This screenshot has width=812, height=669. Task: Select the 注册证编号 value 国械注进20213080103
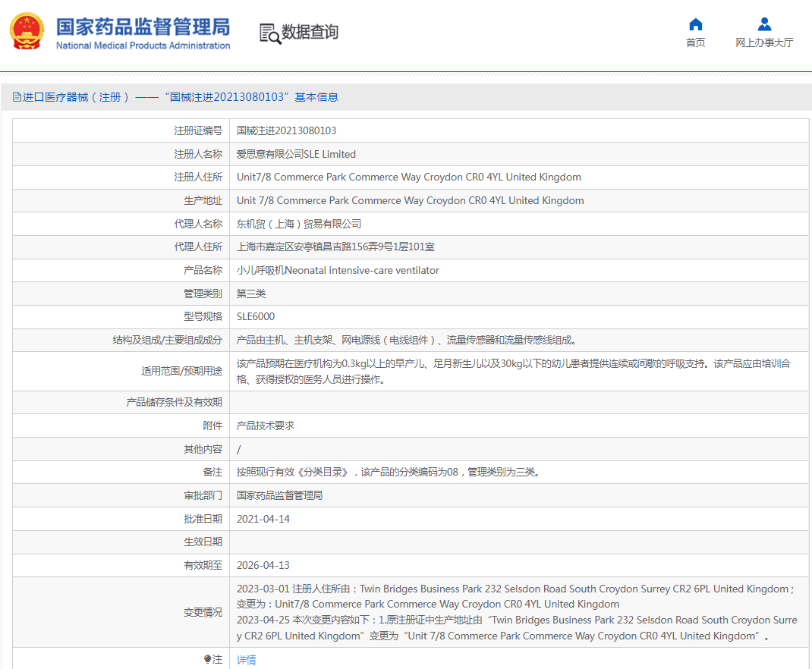coord(286,130)
